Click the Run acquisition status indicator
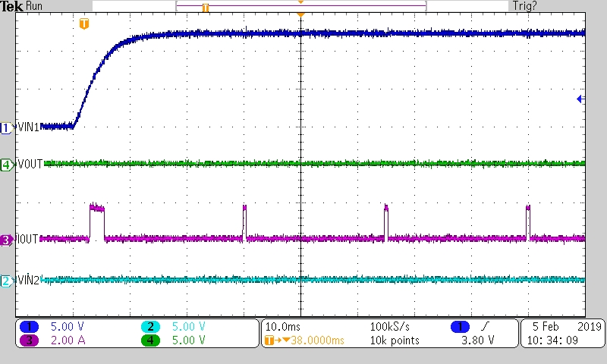This screenshot has width=607, height=364. [35, 6]
